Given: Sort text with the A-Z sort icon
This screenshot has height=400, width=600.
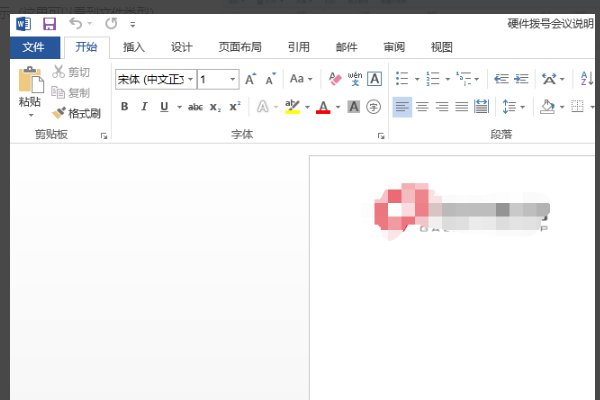Looking at the screenshot, I should click(587, 79).
